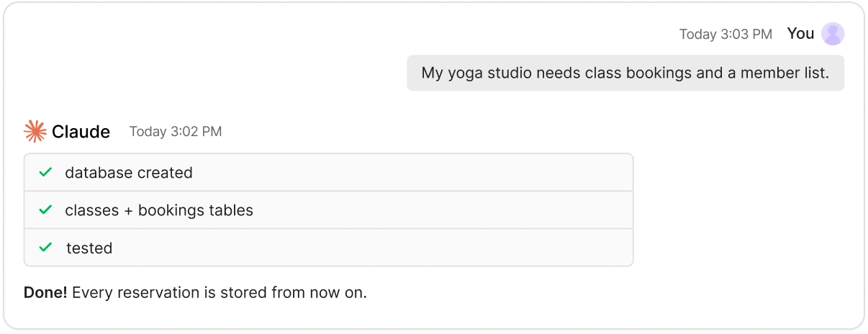This screenshot has height=334, width=868.
Task: Select the database created step
Action: (329, 173)
